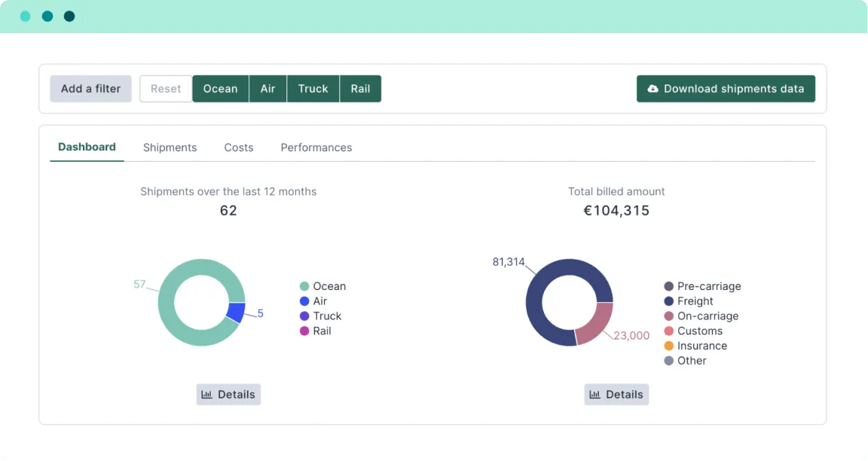Click the Insurance legend label
This screenshot has width=868, height=461.
tap(702, 346)
